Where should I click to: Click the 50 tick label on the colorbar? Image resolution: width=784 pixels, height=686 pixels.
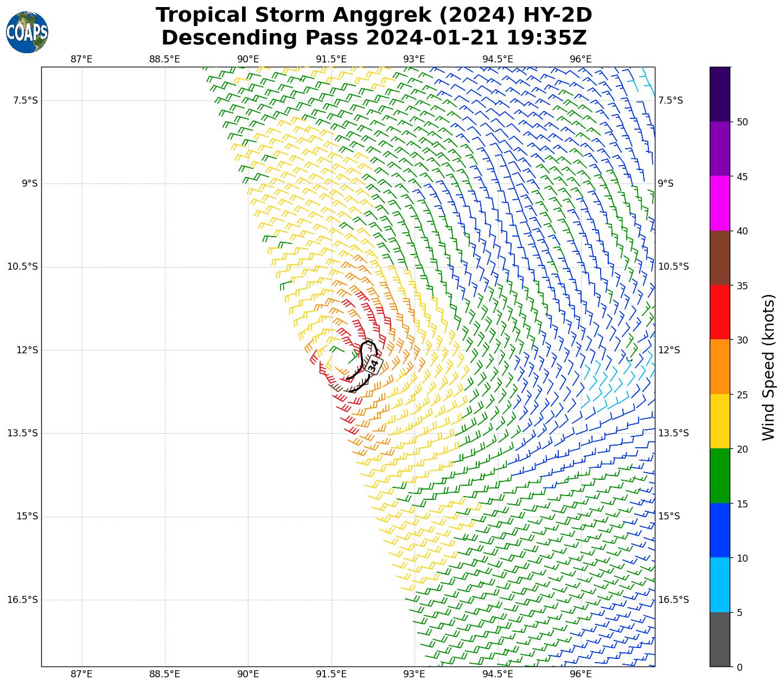[742, 122]
